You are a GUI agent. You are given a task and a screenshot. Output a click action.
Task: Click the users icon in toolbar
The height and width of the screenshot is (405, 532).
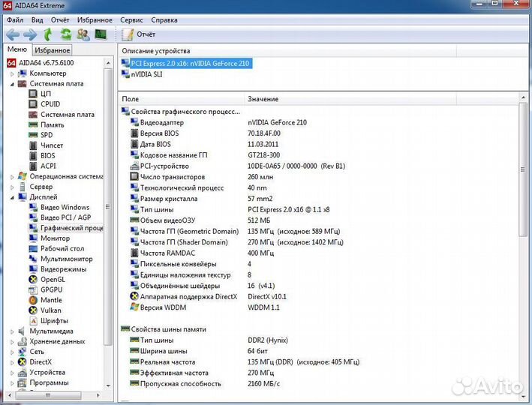pyautogui.click(x=83, y=34)
